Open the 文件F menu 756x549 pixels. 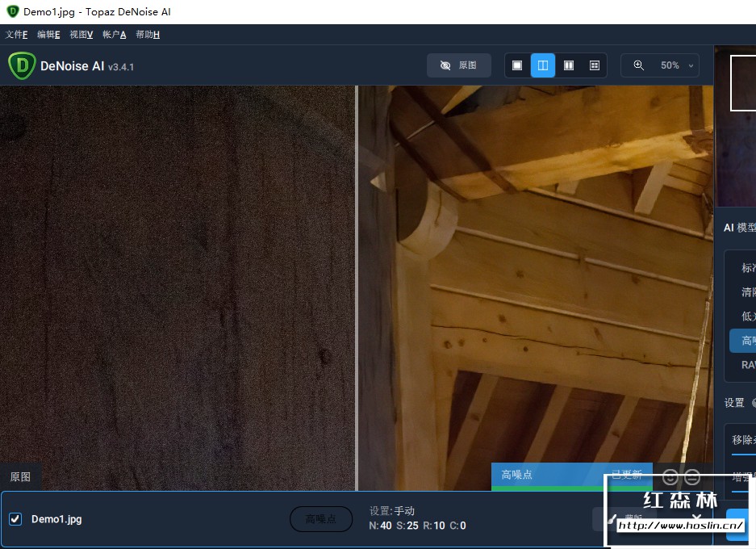pyautogui.click(x=16, y=35)
